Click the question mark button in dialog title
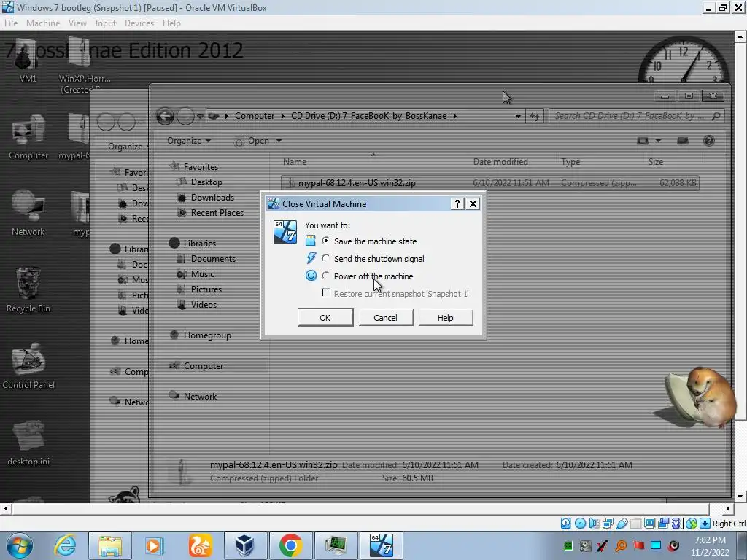 457,204
